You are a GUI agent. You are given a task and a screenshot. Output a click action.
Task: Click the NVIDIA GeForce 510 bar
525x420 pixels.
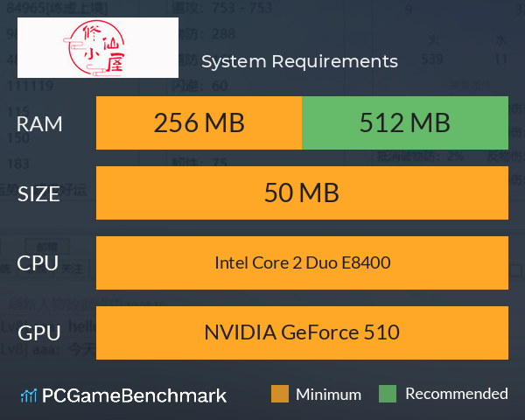(302, 332)
